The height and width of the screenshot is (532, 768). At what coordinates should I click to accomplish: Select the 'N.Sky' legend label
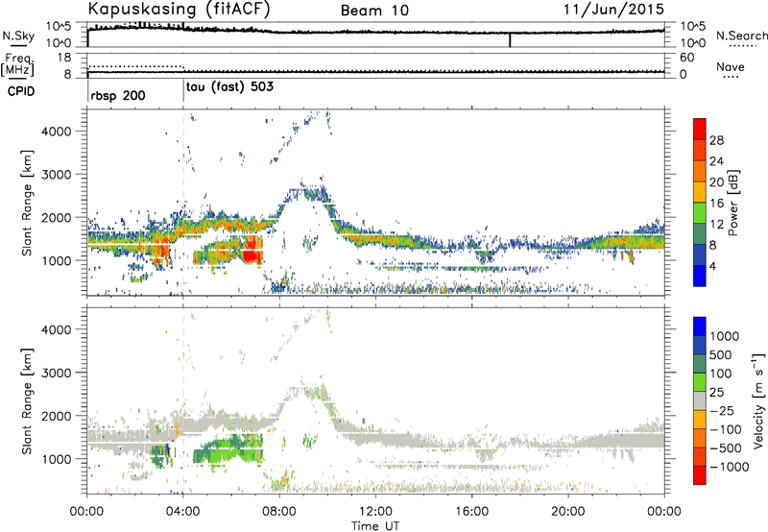tap(18, 36)
